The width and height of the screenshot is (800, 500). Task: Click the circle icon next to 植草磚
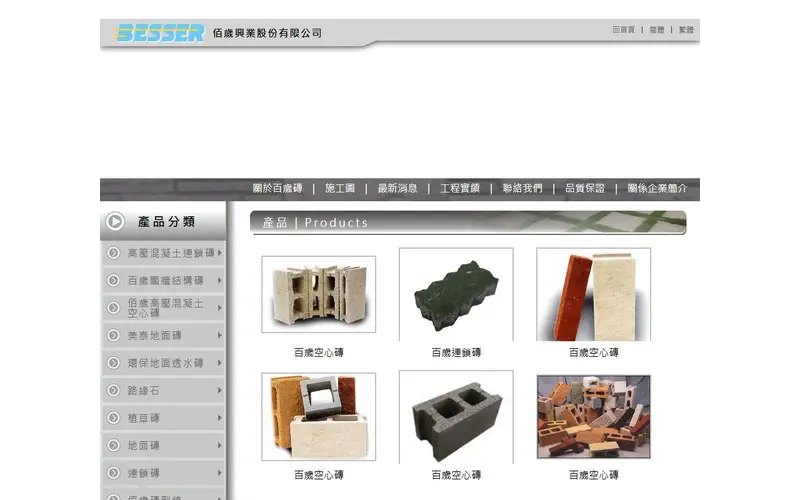click(x=113, y=418)
